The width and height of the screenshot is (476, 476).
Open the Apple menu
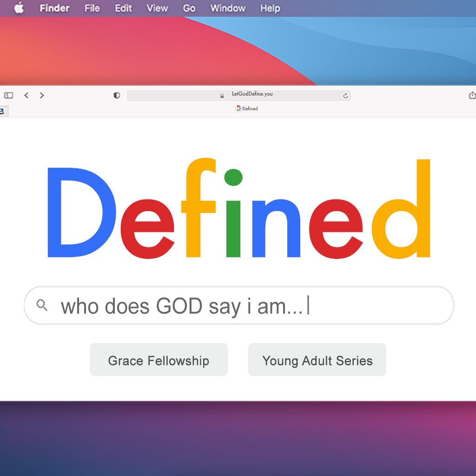pyautogui.click(x=19, y=8)
